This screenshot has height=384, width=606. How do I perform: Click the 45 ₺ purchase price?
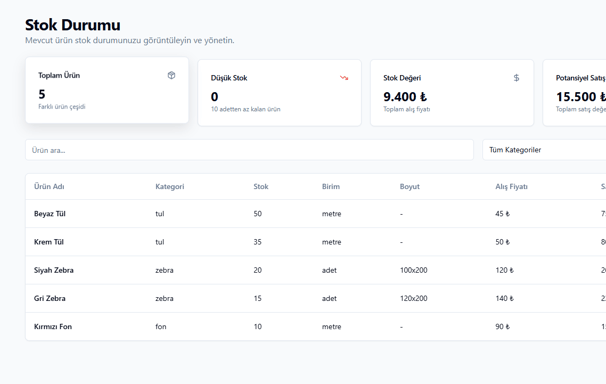click(x=502, y=214)
